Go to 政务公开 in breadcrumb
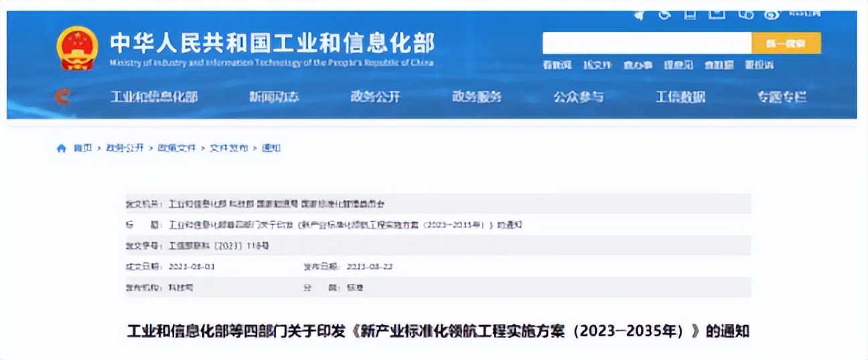The height and width of the screenshot is (360, 868). coord(125,148)
